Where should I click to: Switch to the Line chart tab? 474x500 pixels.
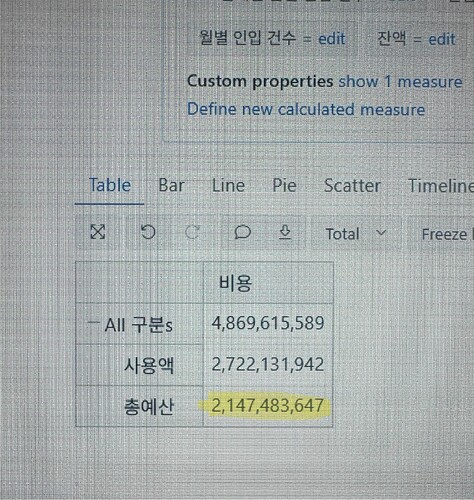tap(228, 185)
